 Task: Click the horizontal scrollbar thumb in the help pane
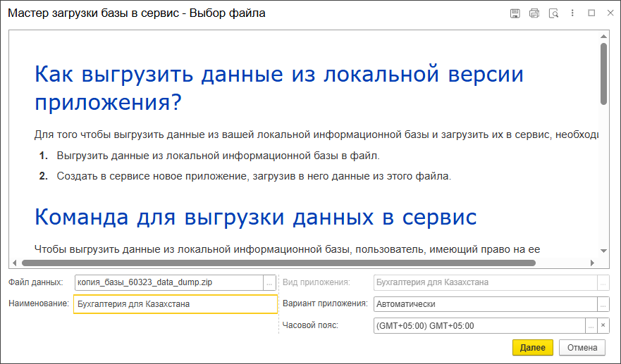278,263
